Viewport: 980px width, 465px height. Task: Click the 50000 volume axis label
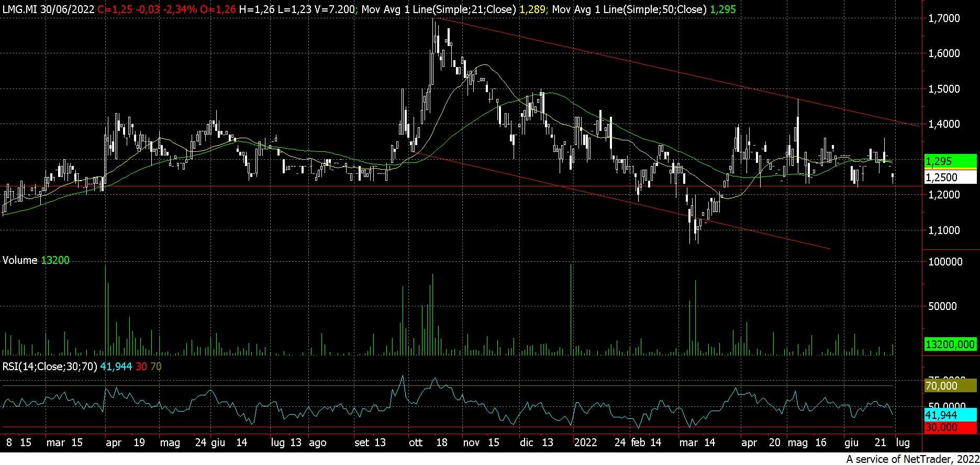point(941,306)
